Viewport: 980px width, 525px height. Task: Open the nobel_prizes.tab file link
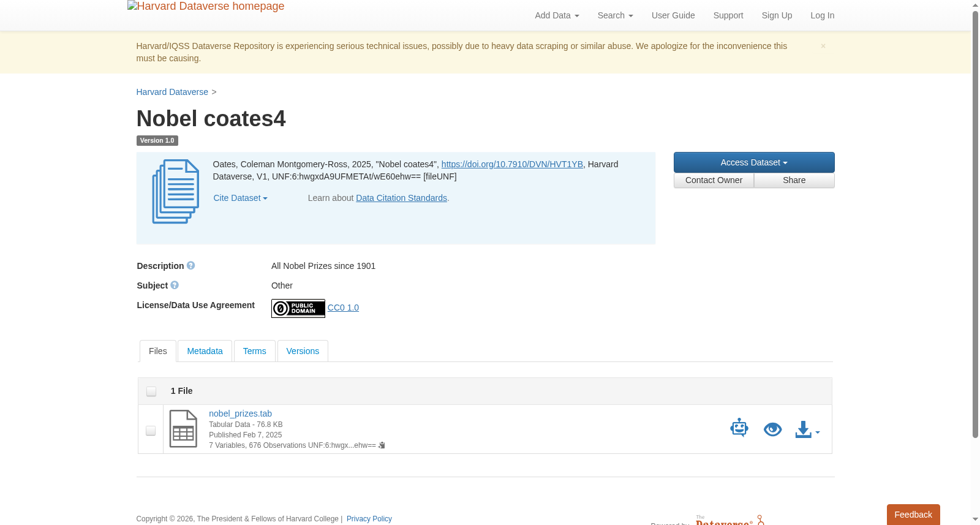pyautogui.click(x=240, y=414)
